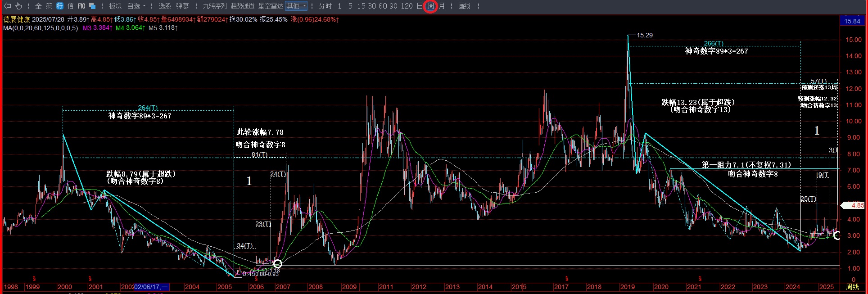This screenshot has height=294, width=868.
Task: Click the current price tag 4.85
Action: pyautogui.click(x=854, y=205)
